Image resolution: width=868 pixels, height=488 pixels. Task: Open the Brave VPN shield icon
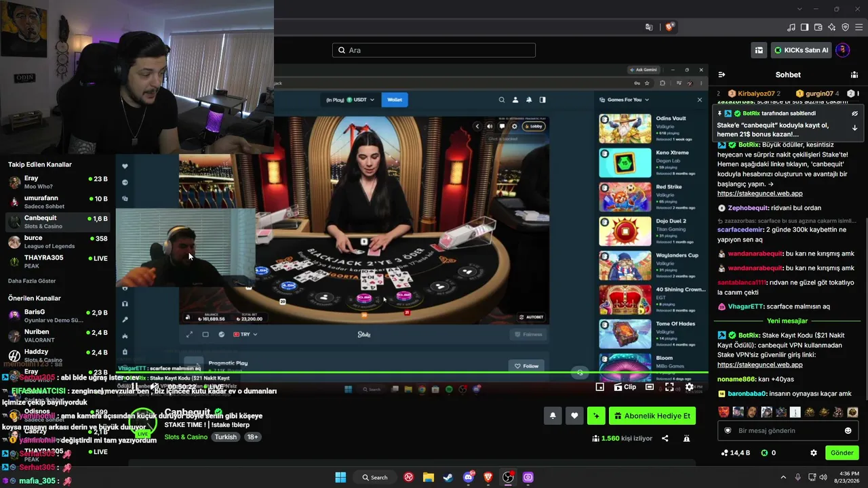(x=845, y=27)
